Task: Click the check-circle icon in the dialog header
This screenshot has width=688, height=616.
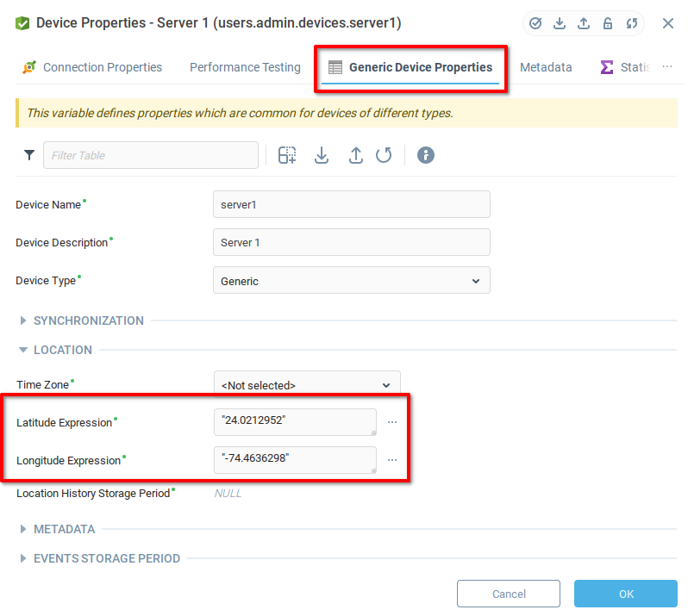Action: coord(535,23)
